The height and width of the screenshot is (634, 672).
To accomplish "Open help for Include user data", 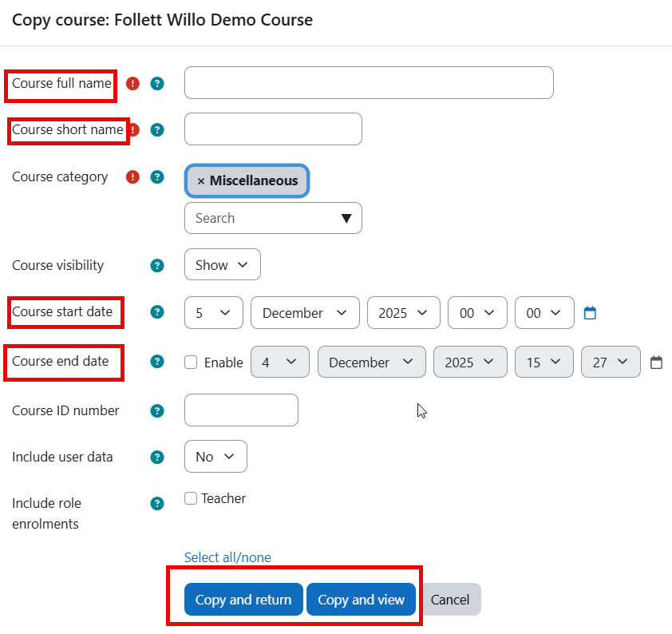I will (x=156, y=457).
